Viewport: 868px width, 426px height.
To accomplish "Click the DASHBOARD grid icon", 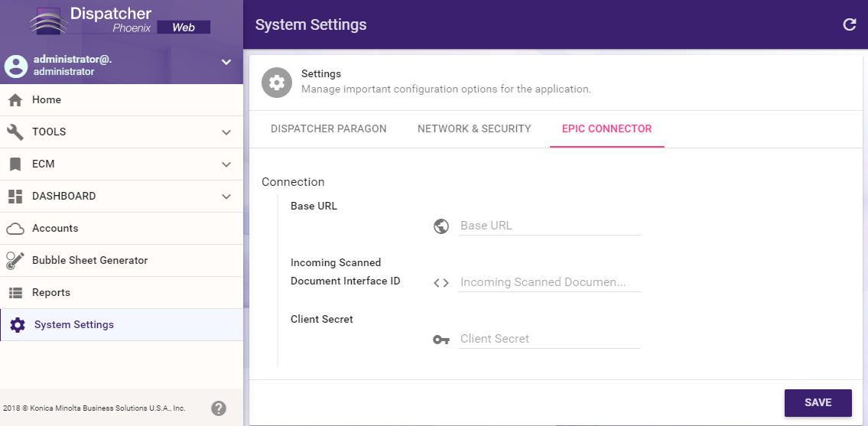I will (x=15, y=196).
